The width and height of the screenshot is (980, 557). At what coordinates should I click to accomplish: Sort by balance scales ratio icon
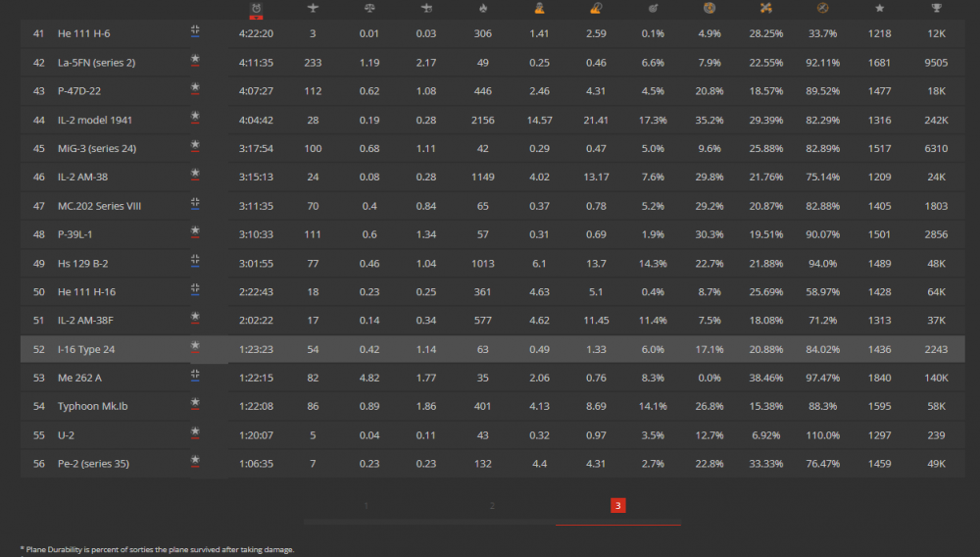pyautogui.click(x=369, y=8)
